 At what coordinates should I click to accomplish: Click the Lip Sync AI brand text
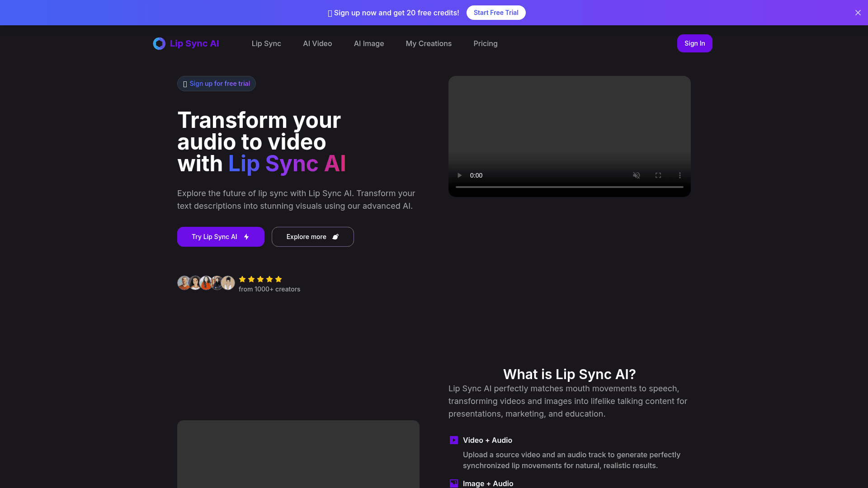click(194, 43)
